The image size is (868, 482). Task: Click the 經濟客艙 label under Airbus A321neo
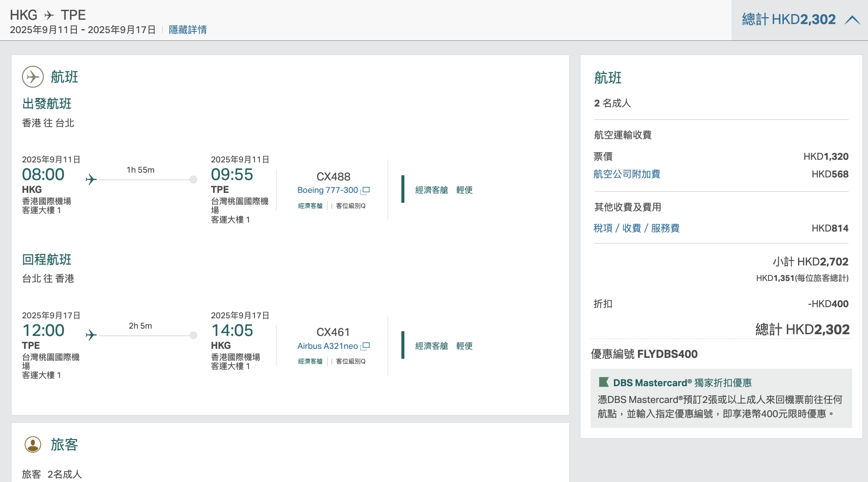[310, 361]
